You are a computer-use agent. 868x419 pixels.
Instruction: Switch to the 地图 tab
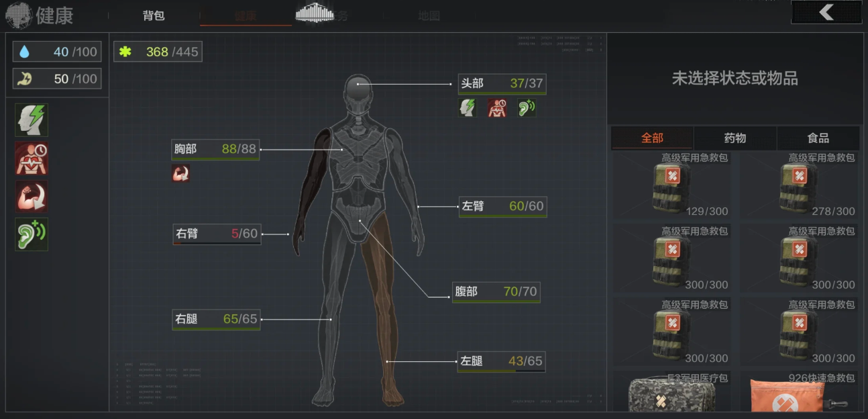tap(429, 15)
